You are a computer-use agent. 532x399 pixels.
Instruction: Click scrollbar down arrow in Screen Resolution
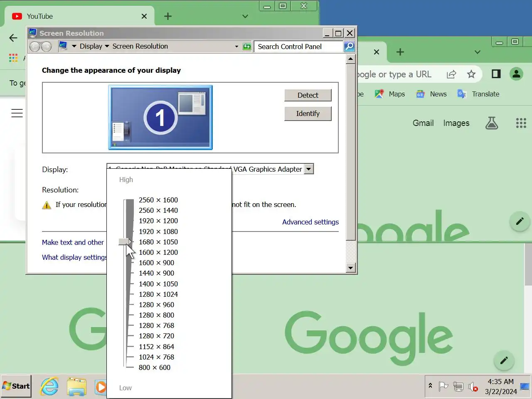(350, 268)
